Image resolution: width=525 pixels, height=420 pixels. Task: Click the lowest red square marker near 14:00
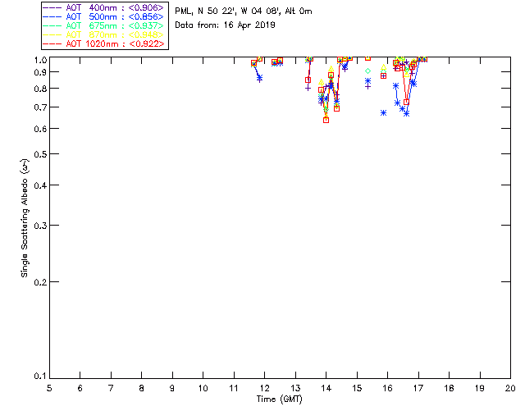[x=326, y=120]
